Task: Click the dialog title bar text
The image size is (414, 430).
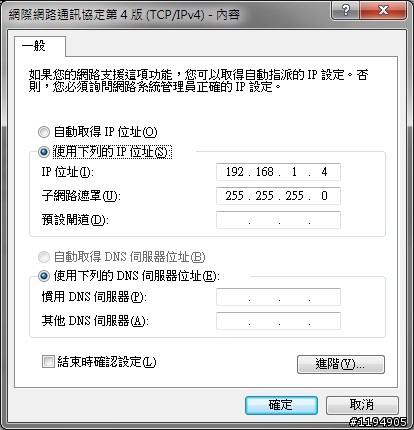Action: [124, 15]
